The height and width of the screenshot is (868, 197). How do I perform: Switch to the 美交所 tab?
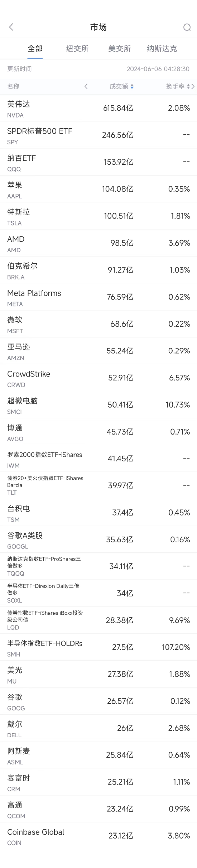[x=120, y=49]
